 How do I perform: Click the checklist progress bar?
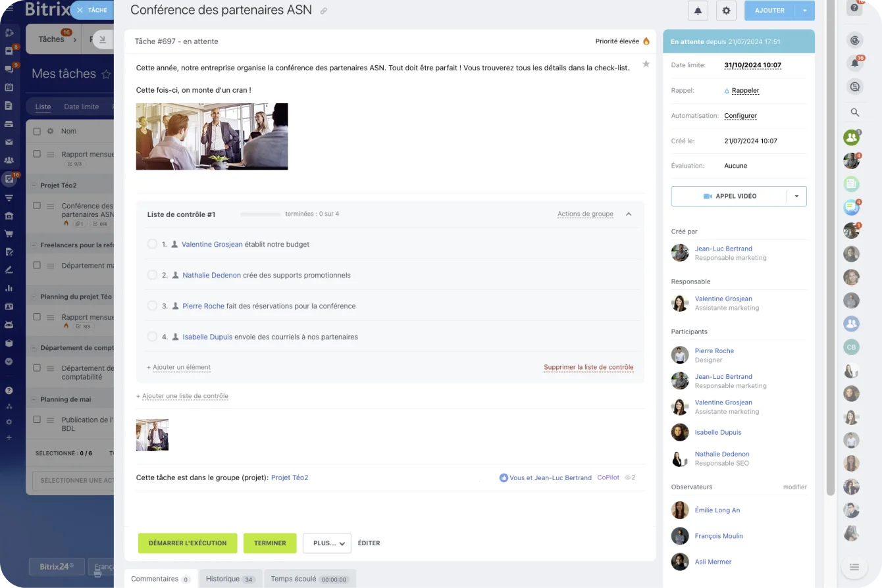tap(260, 214)
